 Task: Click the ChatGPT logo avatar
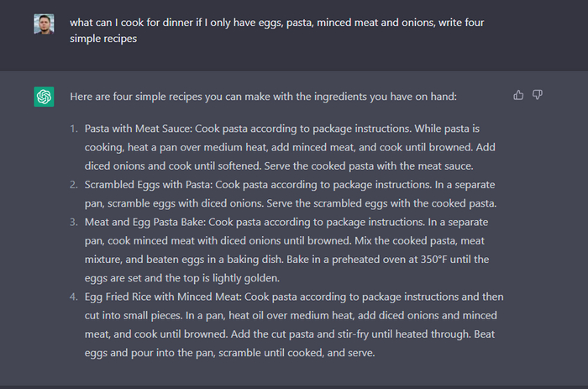45,97
